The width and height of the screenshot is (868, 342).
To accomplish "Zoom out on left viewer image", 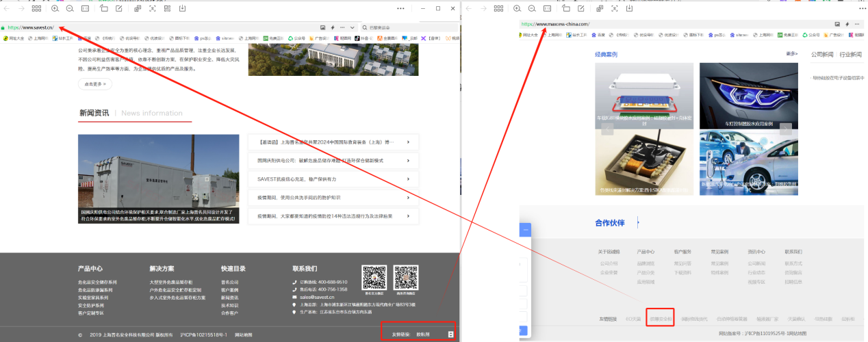I will [70, 8].
